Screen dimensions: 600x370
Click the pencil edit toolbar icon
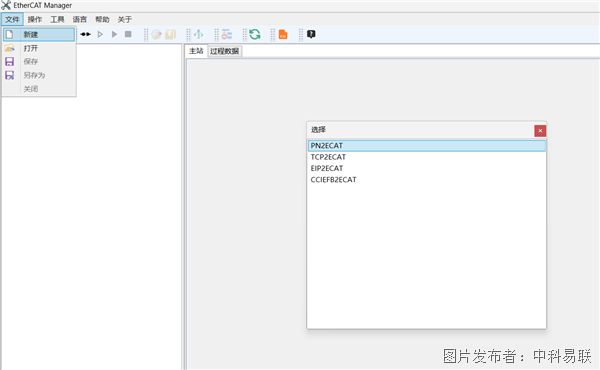pos(157,34)
